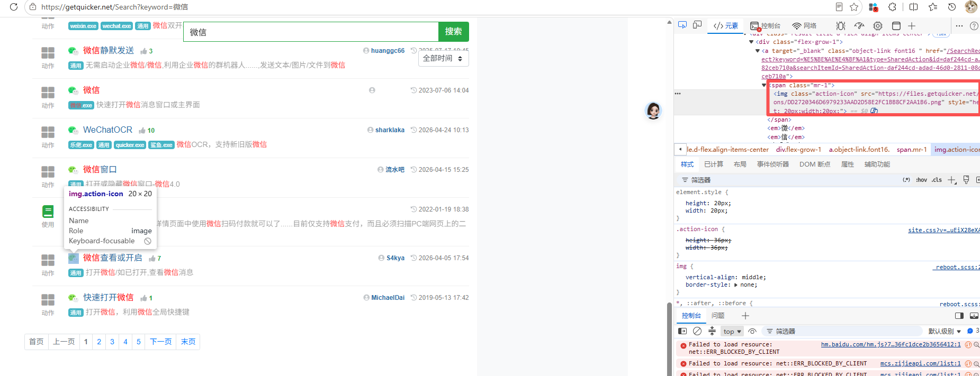Open the 已计算 computed styles tab
This screenshot has width=980, height=376.
click(x=714, y=164)
